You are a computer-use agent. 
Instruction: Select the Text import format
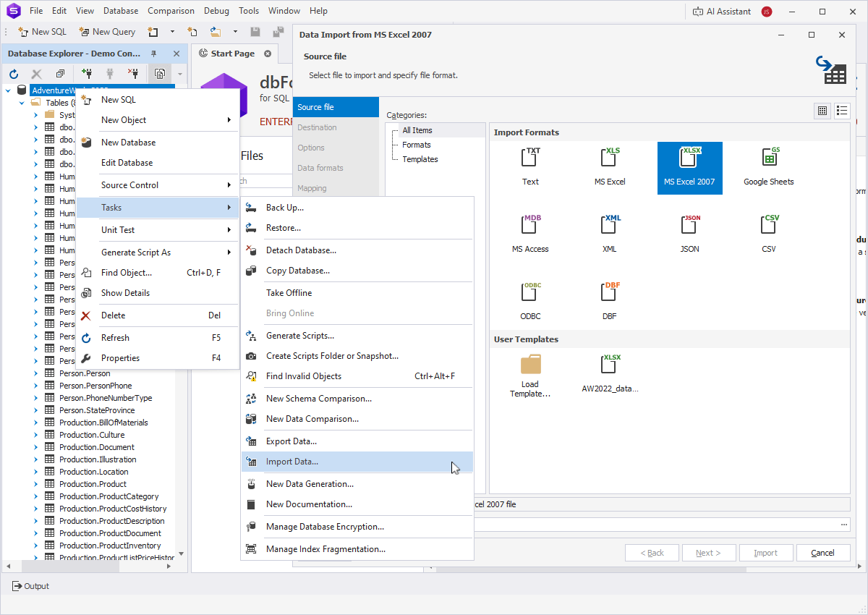click(529, 167)
